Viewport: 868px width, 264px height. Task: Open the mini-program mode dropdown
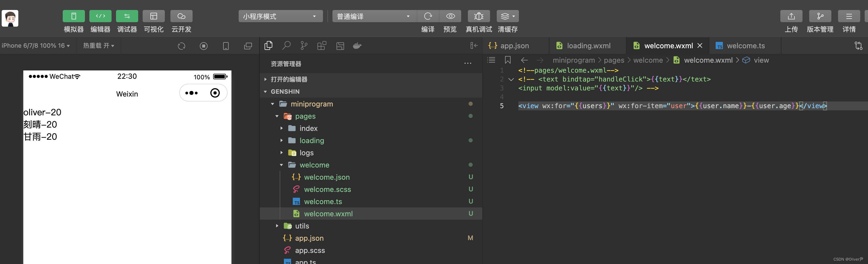tap(280, 16)
